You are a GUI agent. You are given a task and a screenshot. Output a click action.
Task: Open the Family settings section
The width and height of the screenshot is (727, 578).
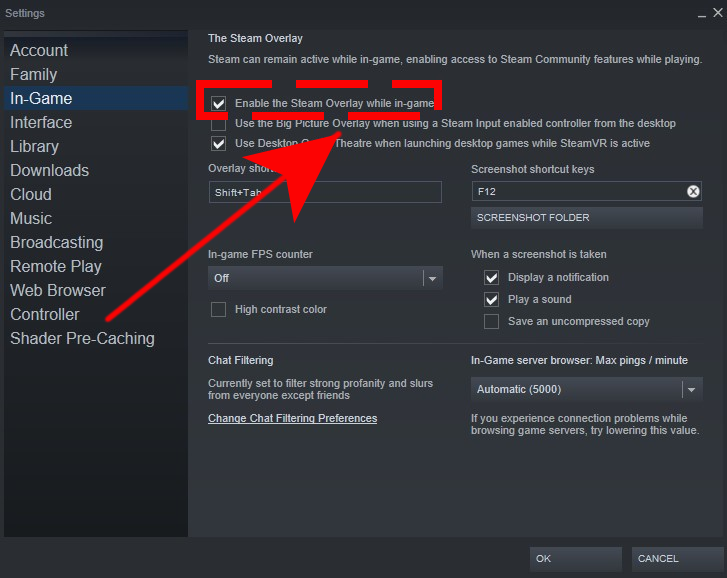coord(96,74)
